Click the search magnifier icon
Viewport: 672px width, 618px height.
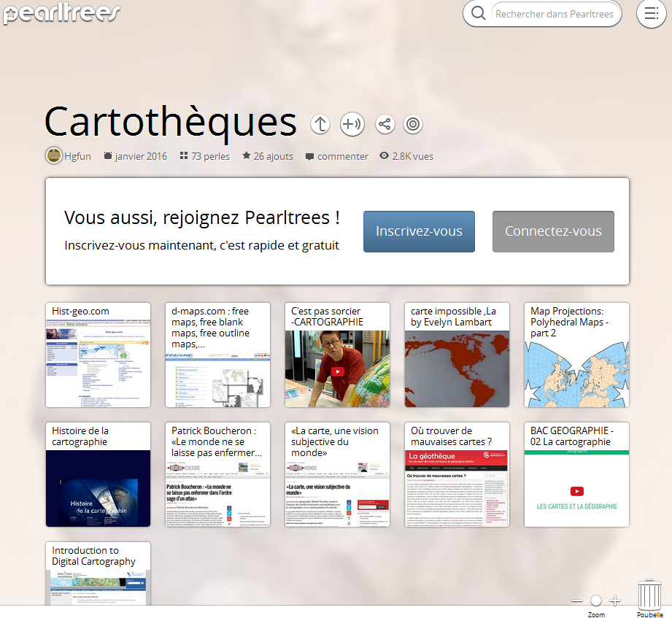tap(478, 13)
